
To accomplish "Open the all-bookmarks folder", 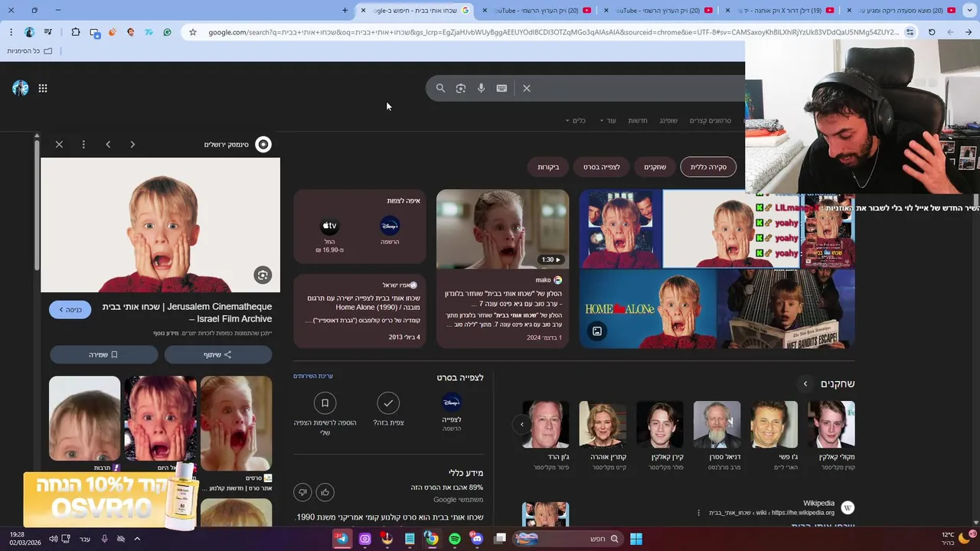I will pos(30,51).
